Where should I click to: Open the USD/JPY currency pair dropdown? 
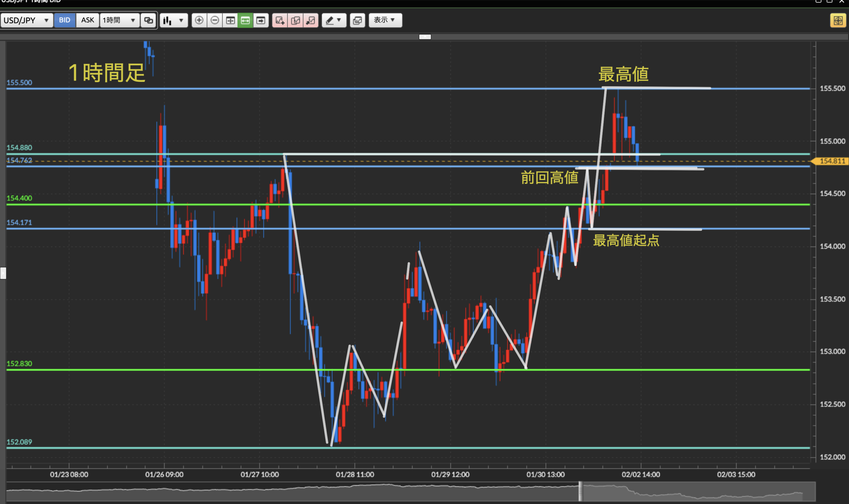27,20
